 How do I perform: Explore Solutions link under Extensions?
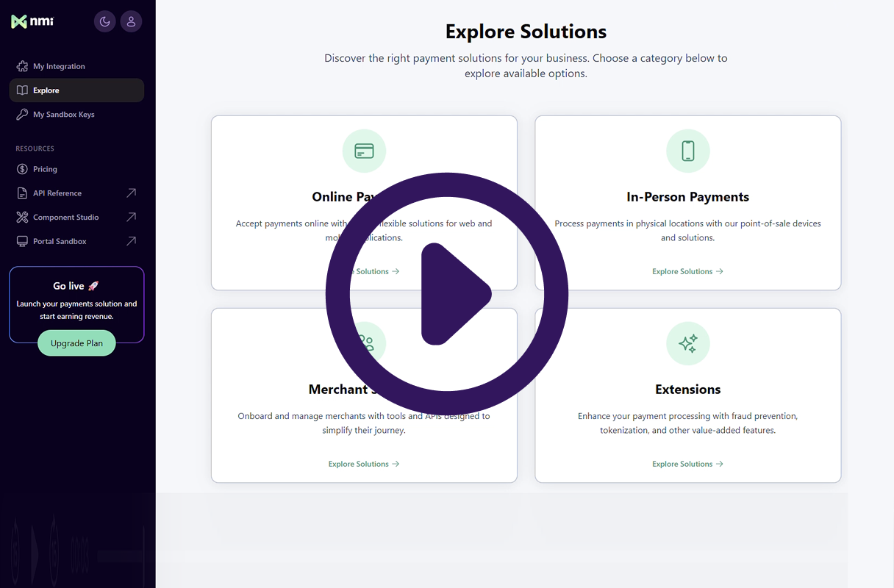[687, 465]
